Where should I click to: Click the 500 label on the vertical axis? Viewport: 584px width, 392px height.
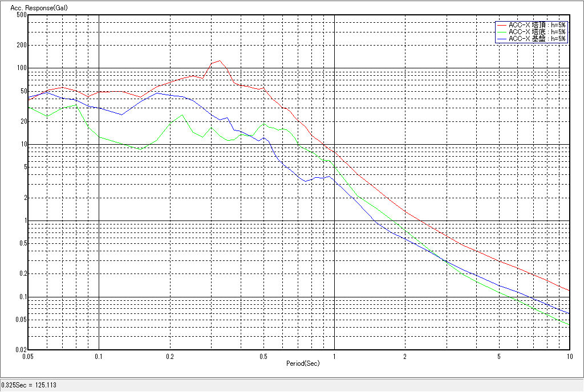(x=22, y=15)
